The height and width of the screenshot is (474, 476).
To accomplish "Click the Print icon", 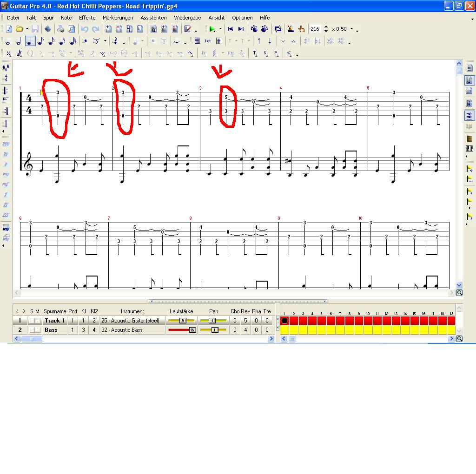I will pyautogui.click(x=61, y=29).
